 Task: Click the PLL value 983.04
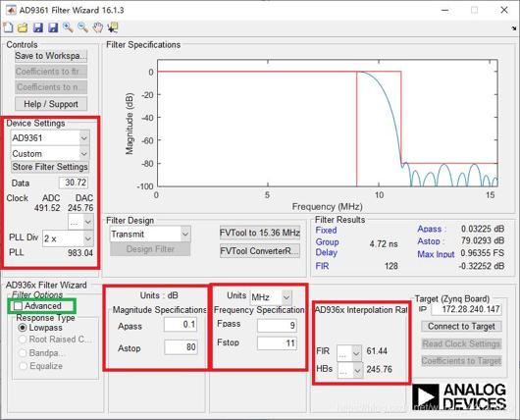tap(80, 253)
